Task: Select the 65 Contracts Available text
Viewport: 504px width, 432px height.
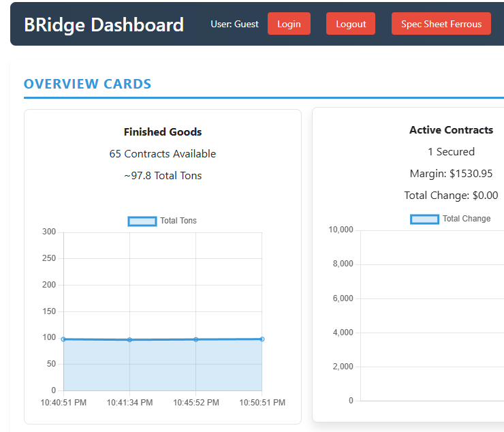Action: (x=163, y=154)
